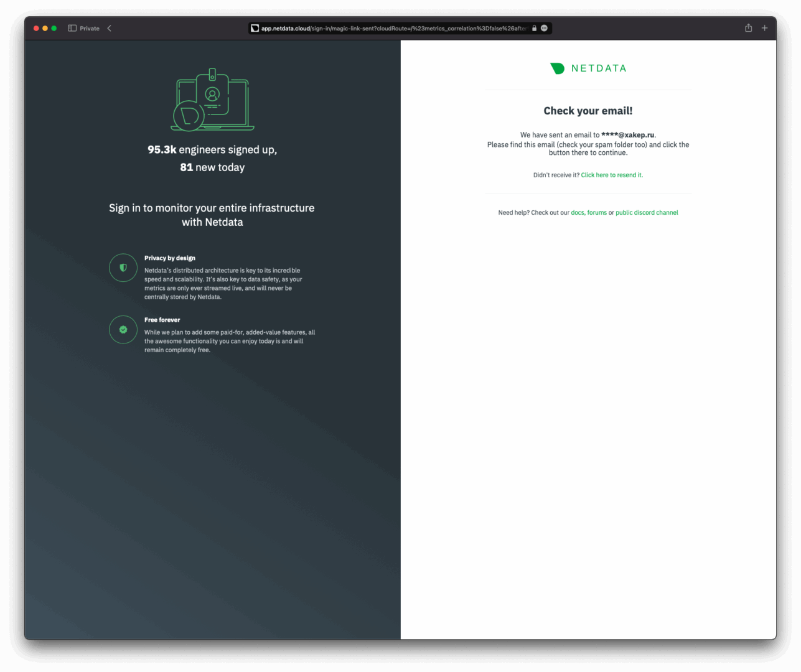
Task: Click the 'Privacy by design' heading
Action: [170, 258]
